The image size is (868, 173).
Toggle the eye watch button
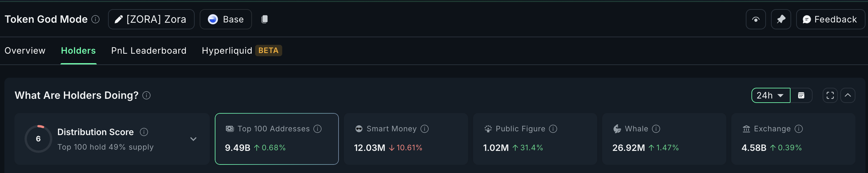tap(756, 19)
